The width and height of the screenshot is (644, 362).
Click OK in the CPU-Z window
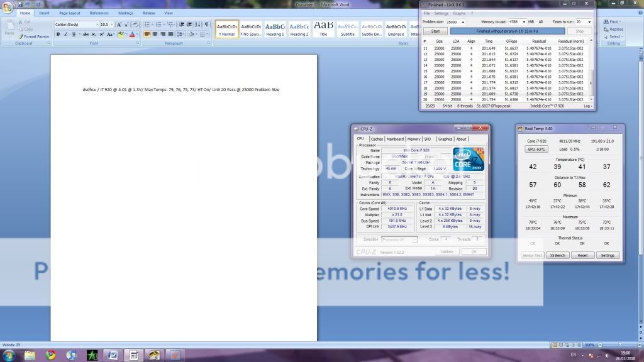pos(474,251)
